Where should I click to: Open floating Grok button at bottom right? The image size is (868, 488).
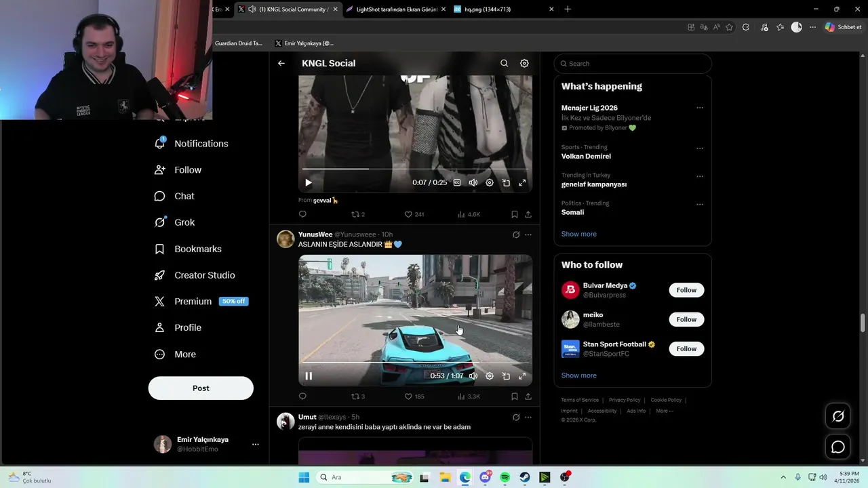point(838,416)
